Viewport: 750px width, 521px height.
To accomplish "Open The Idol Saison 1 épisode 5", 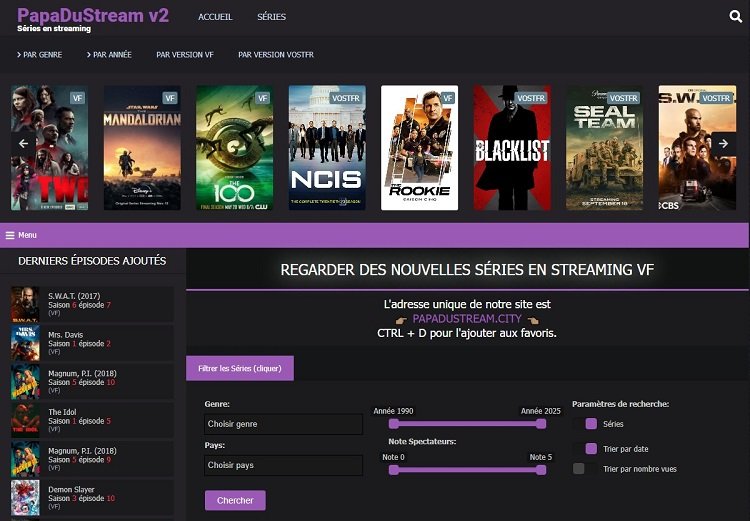I will (92, 421).
